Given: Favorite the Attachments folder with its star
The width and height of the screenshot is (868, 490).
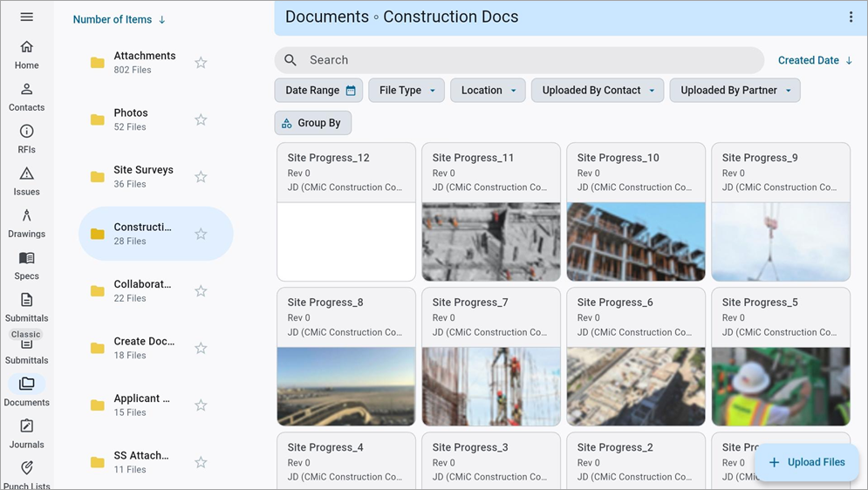Looking at the screenshot, I should point(201,63).
